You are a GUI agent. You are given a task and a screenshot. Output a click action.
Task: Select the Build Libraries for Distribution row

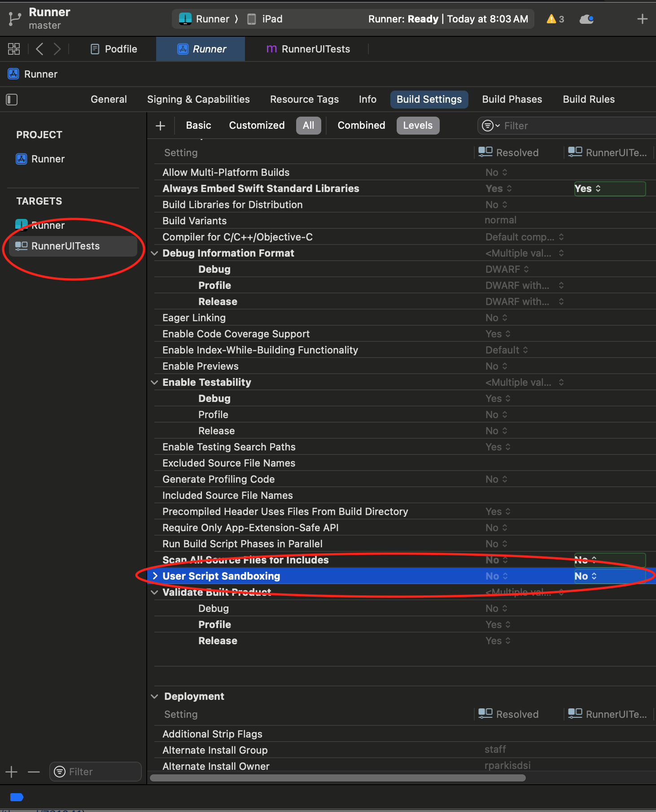(x=405, y=205)
